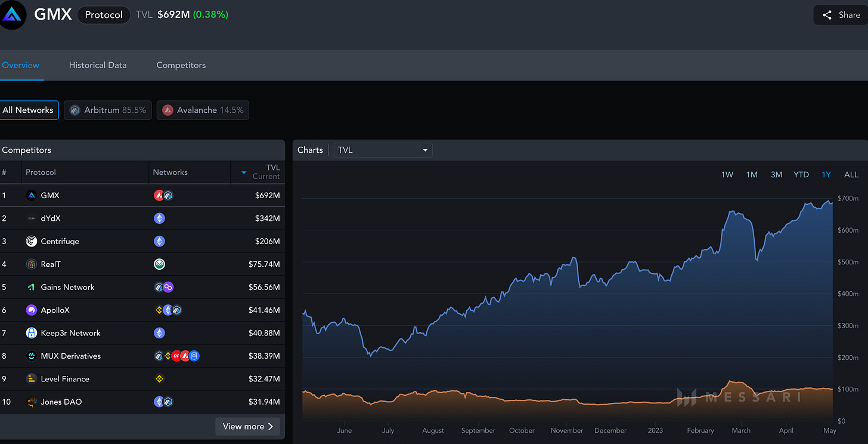Click the share icon in Share button
Image resolution: width=868 pixels, height=444 pixels.
coord(827,15)
